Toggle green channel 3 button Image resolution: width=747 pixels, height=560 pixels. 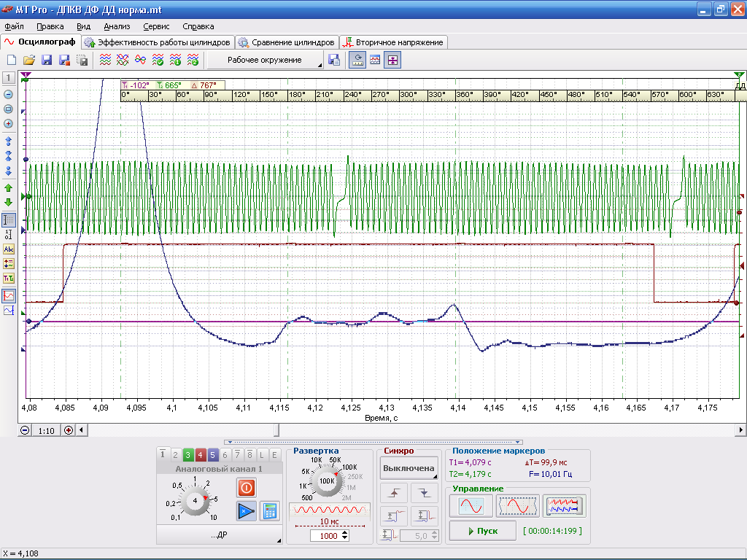click(187, 455)
